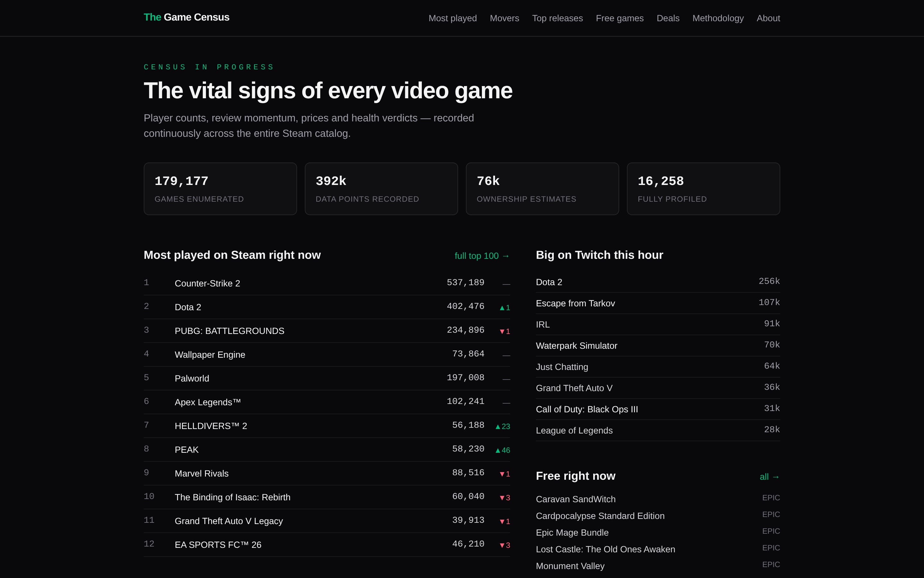Click down-1 indicator for Marvel Rivals
The height and width of the screenshot is (578, 924).
point(505,474)
